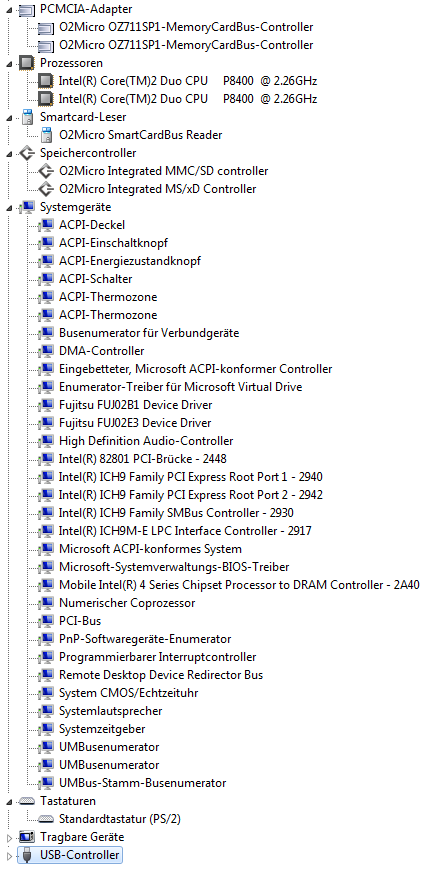
Task: Select Enumerator-Treiber für Microsoft Virtual Drive
Action: pos(181,387)
